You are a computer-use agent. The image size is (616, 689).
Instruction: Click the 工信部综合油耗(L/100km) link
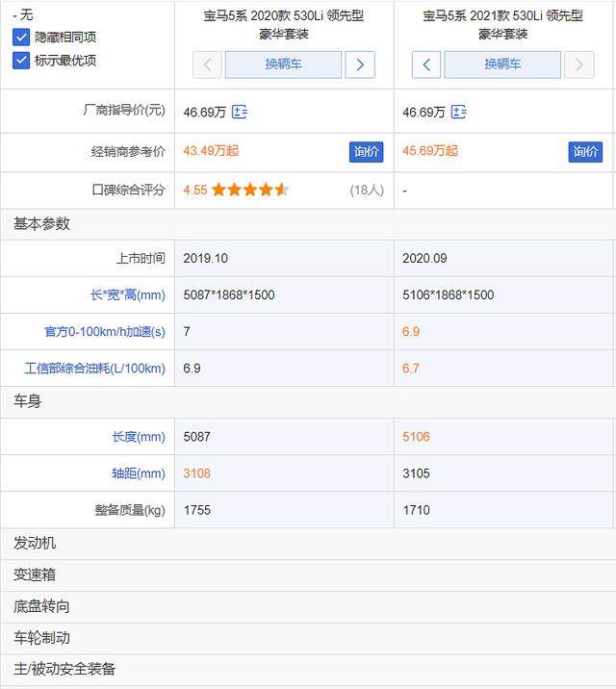[95, 369]
